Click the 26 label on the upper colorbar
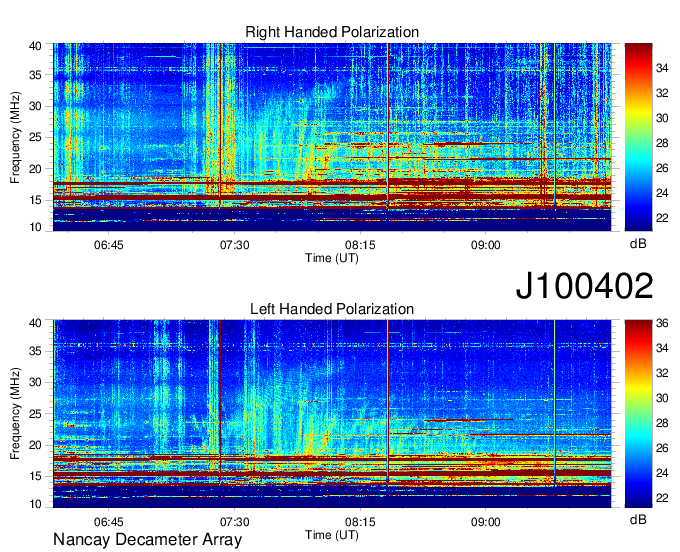The image size is (680, 552). [662, 168]
